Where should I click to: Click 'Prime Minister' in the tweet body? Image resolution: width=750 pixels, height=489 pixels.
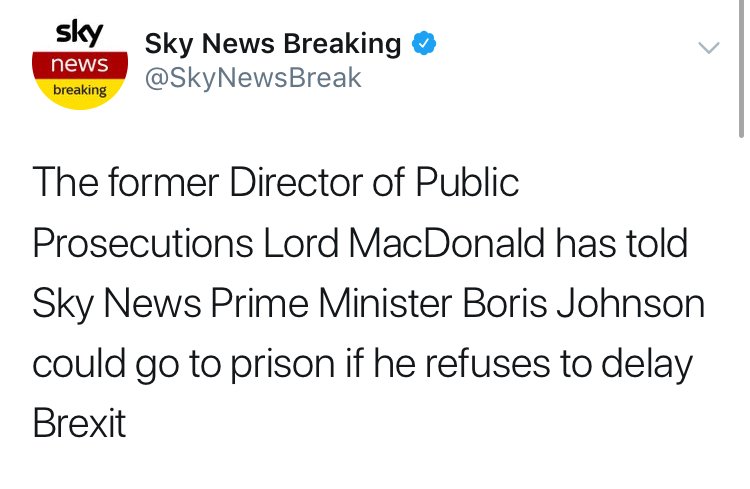(x=331, y=303)
